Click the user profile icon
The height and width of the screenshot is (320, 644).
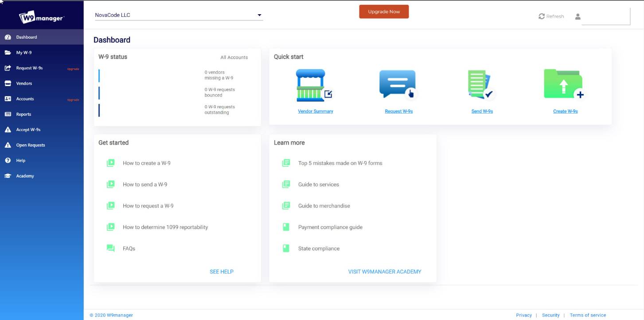click(x=578, y=16)
